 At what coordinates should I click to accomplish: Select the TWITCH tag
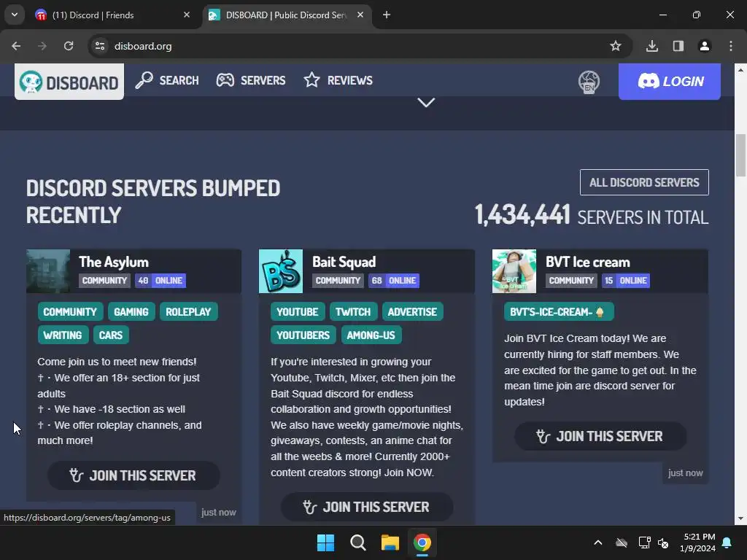click(x=353, y=312)
